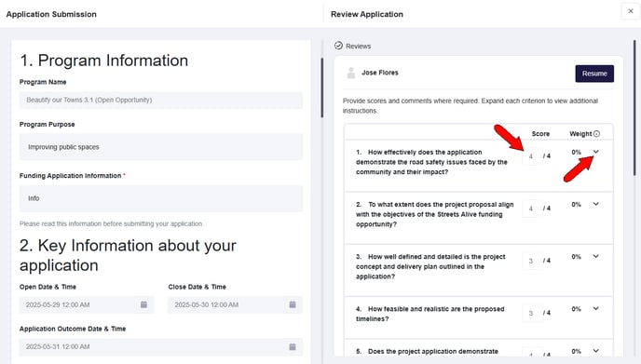The image size is (641, 364).
Task: Click the Weight info icon
Action: click(x=597, y=133)
